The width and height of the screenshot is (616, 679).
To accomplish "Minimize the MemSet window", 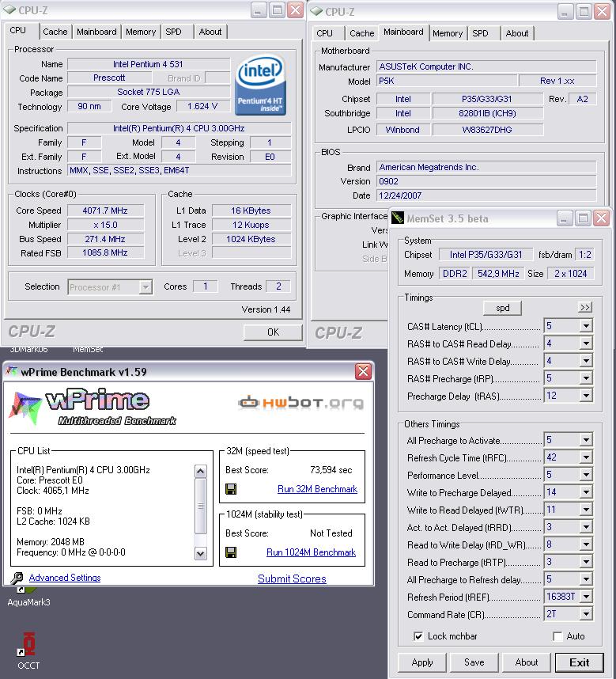I will [564, 218].
